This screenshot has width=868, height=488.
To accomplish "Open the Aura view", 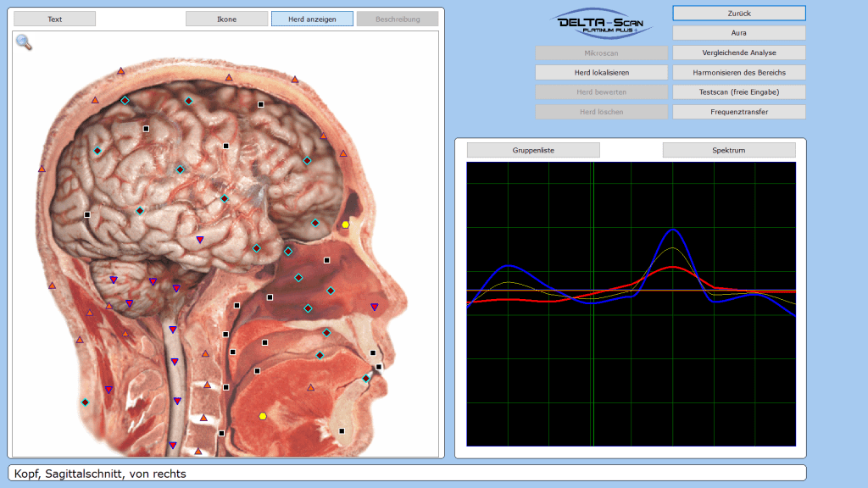I will pyautogui.click(x=738, y=33).
